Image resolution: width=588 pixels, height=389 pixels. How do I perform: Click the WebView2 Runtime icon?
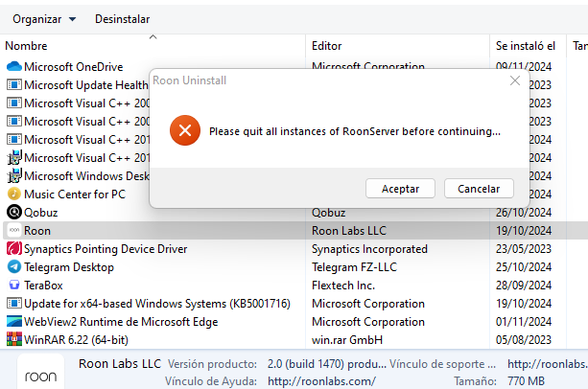coord(14,322)
